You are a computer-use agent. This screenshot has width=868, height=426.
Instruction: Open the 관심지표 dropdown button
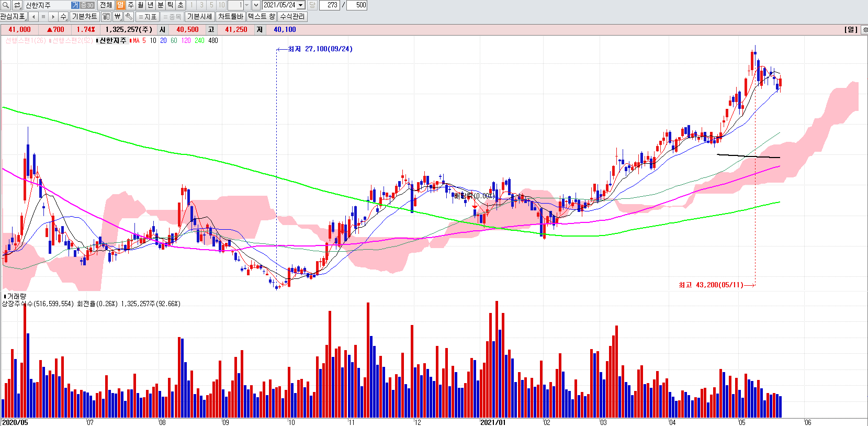click(x=13, y=16)
